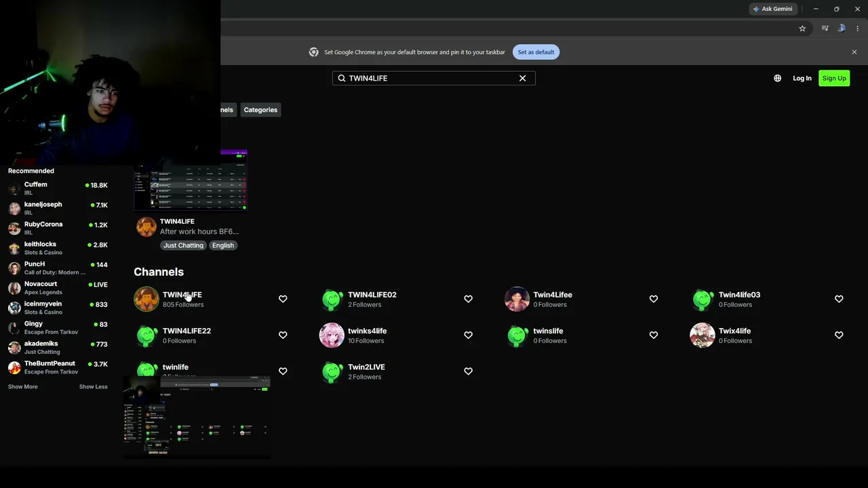Follow TWIN4LIFE02 with the heart icon
868x488 pixels.
pyautogui.click(x=468, y=299)
